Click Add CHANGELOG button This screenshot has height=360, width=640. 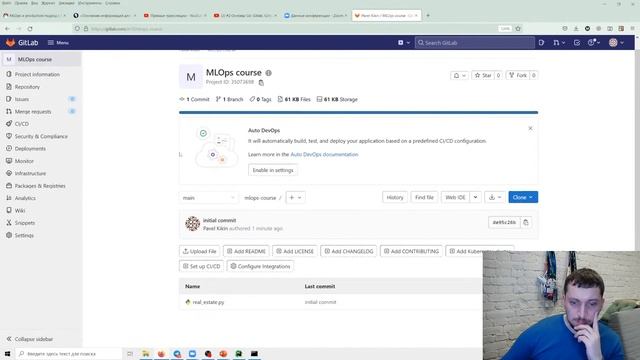(349, 251)
